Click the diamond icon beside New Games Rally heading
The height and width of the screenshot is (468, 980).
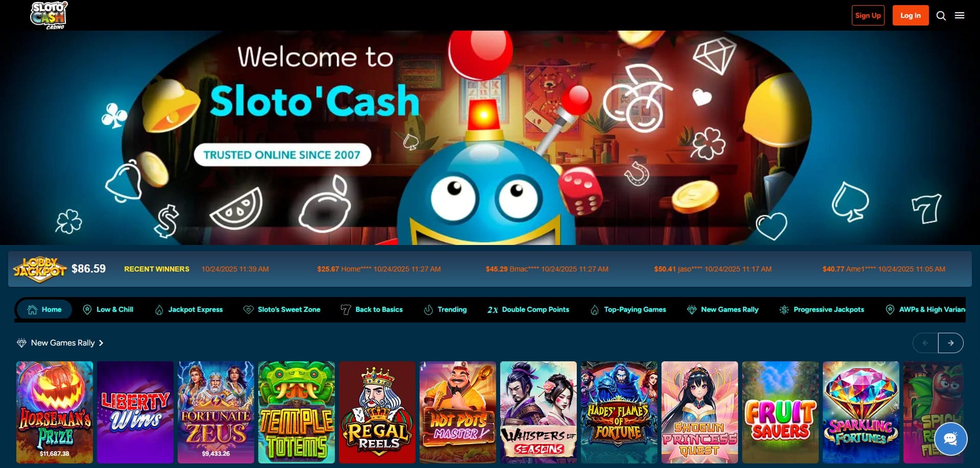tap(21, 343)
